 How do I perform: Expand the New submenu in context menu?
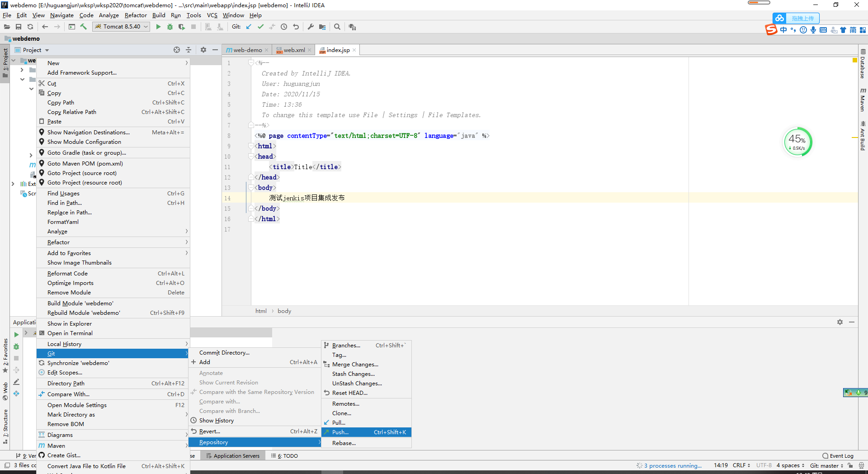tap(113, 63)
